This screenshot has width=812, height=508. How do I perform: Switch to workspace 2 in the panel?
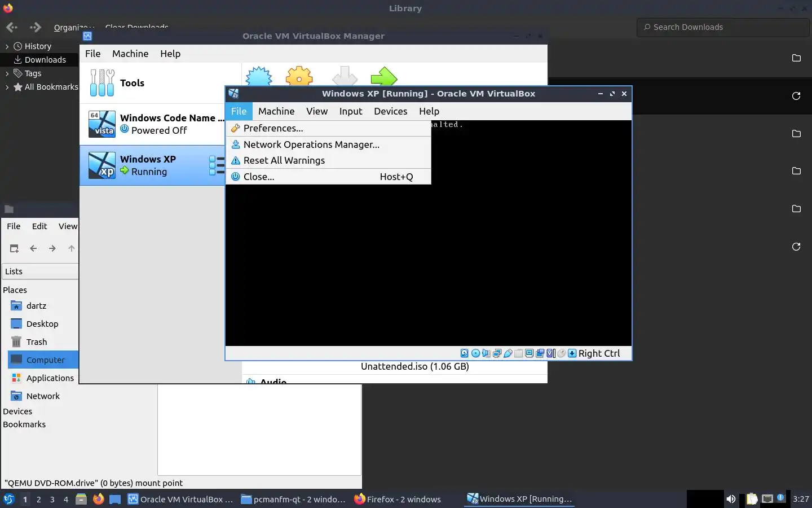38,499
